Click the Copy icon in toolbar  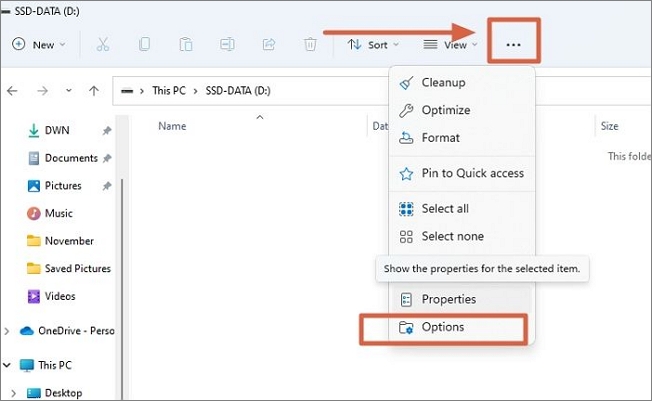point(145,45)
